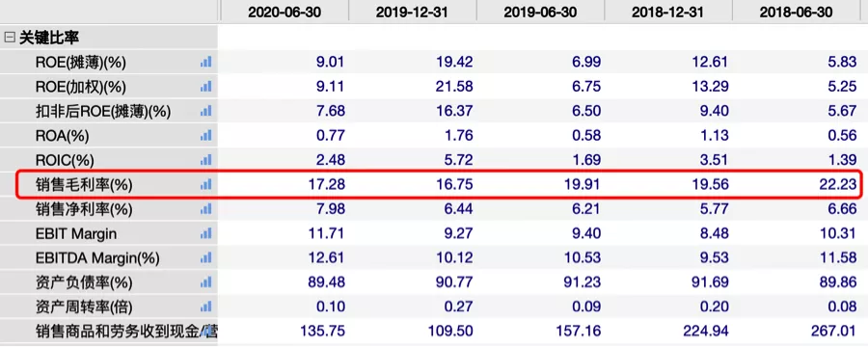This screenshot has width=868, height=347.
Task: Select the 资产负债率(%) row label
Action: coord(84,282)
